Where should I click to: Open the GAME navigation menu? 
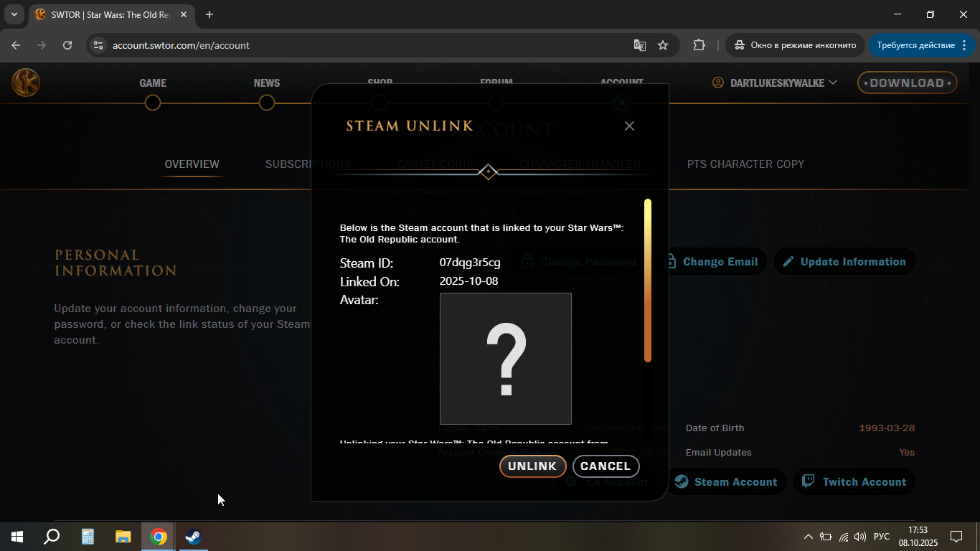click(x=153, y=83)
